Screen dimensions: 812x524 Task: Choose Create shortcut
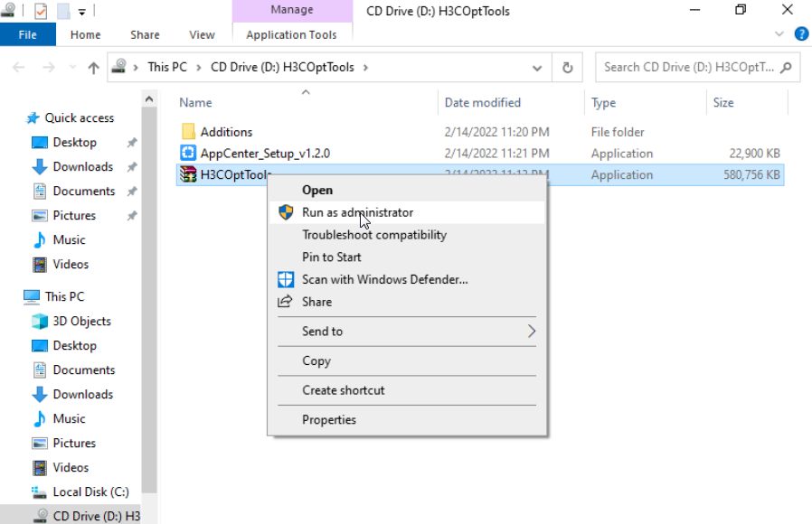click(407, 390)
